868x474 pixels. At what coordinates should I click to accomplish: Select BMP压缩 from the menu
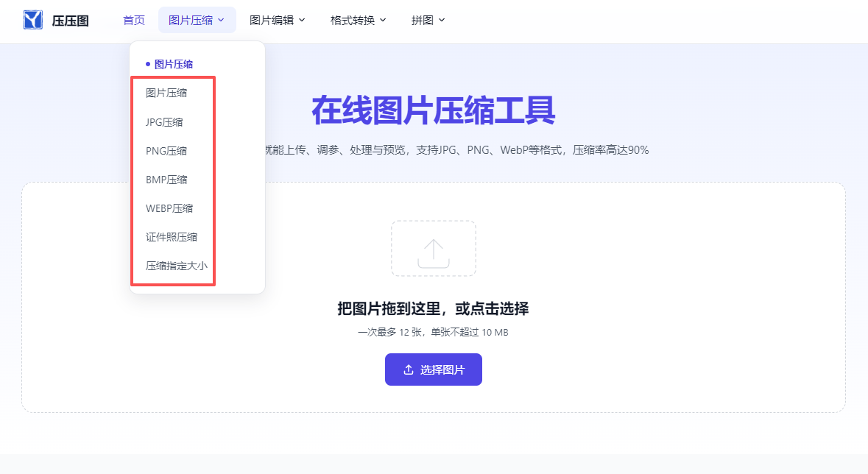pyautogui.click(x=166, y=180)
